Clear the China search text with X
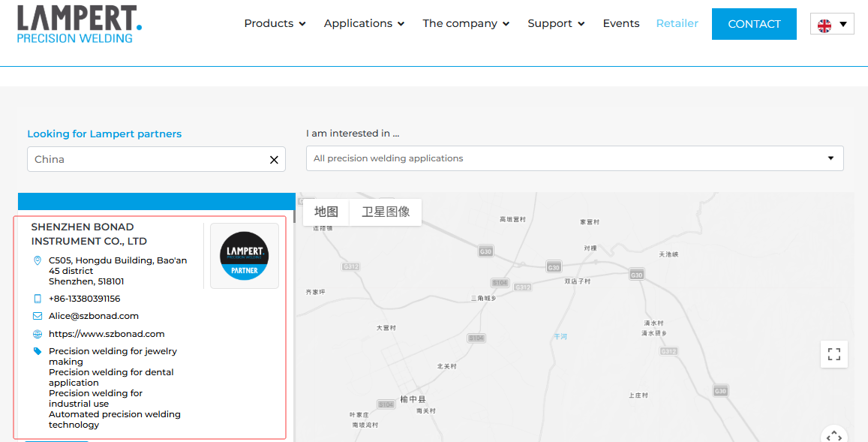 pyautogui.click(x=274, y=160)
